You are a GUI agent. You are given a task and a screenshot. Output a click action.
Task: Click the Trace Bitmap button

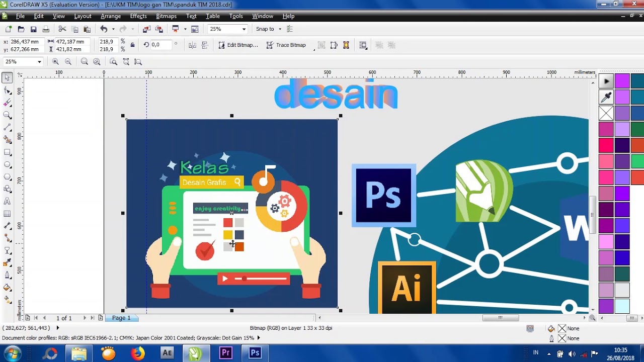coord(286,45)
